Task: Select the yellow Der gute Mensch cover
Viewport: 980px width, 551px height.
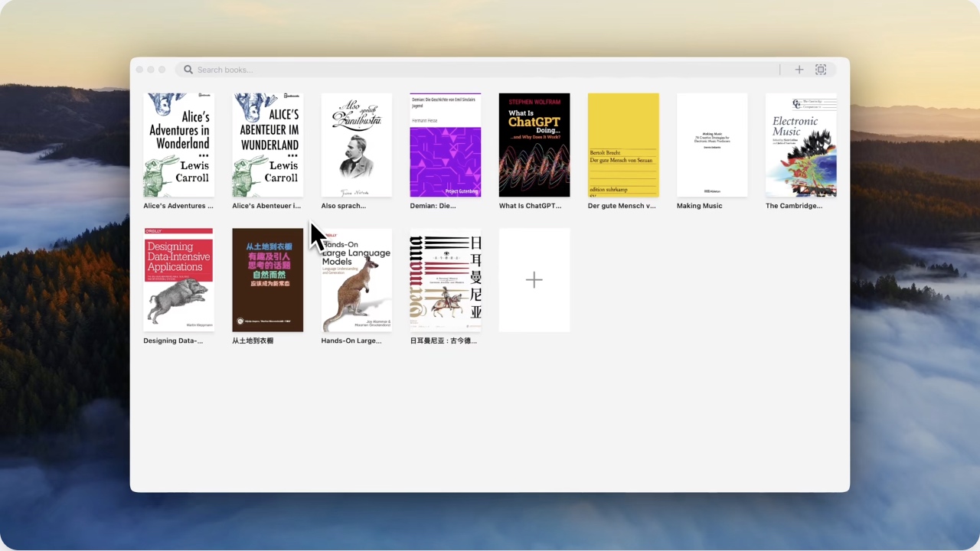Action: click(x=623, y=145)
